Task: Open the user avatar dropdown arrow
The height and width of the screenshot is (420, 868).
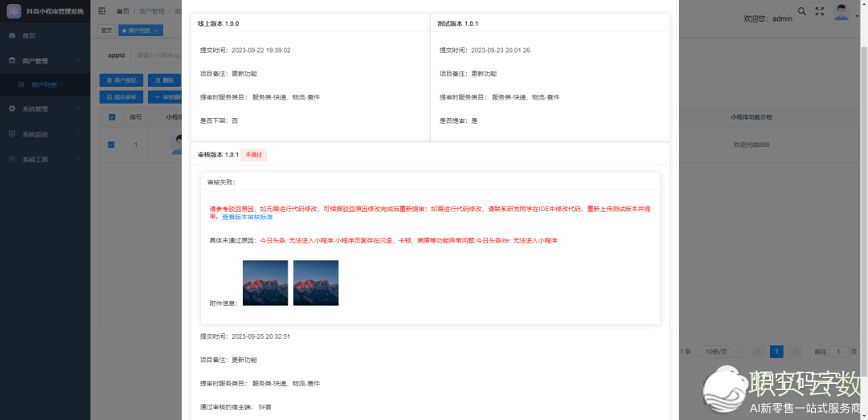Action: click(x=857, y=15)
